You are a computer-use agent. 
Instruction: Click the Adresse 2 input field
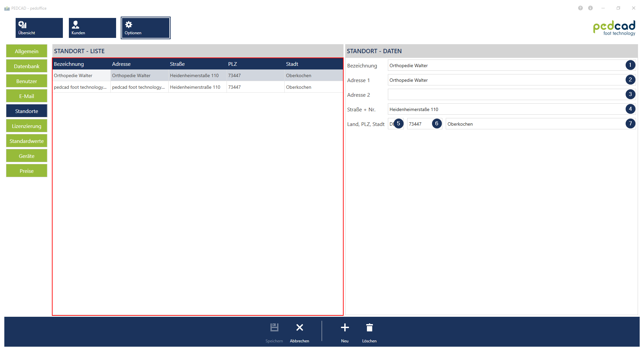point(506,95)
